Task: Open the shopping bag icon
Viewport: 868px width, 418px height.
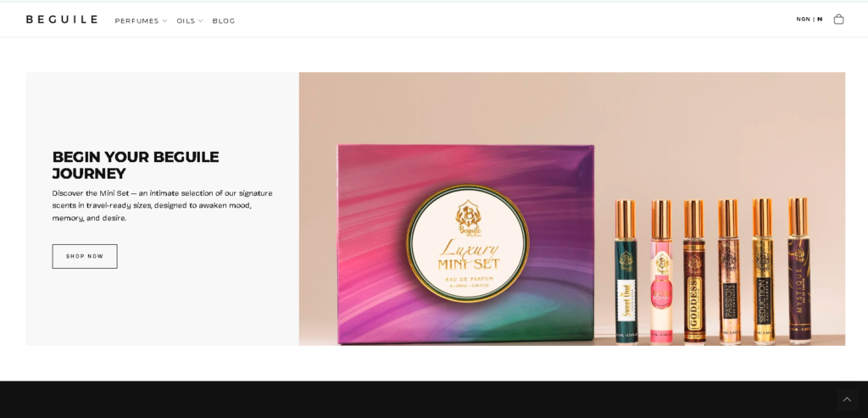Action: [838, 19]
